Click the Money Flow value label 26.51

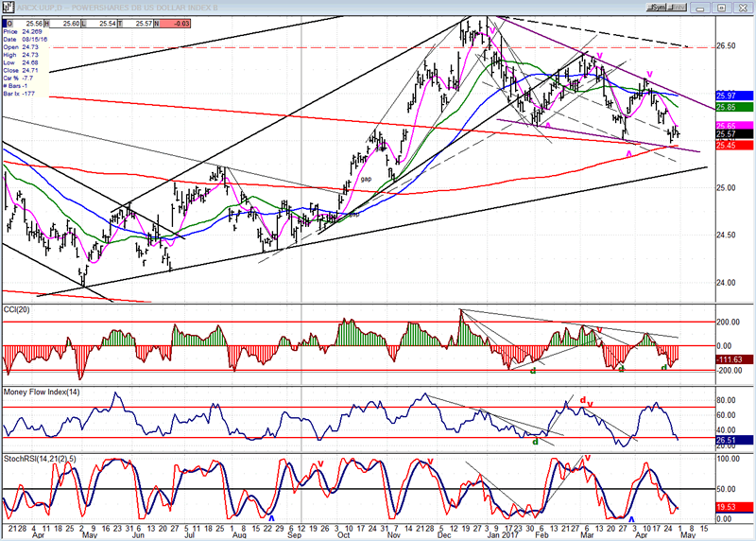tap(731, 438)
